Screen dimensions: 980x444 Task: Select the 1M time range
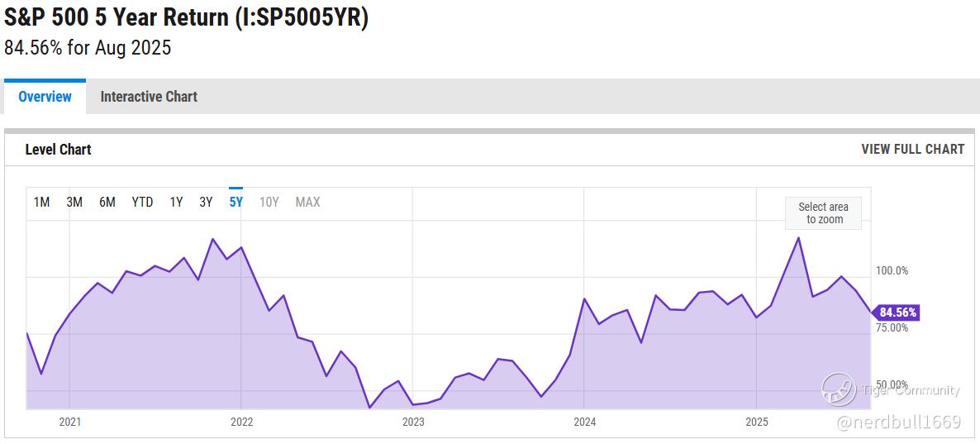point(41,202)
